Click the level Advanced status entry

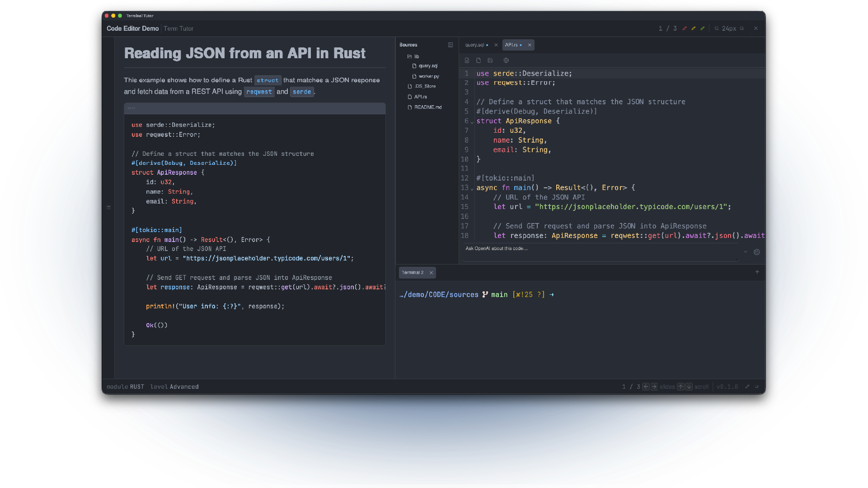[174, 387]
